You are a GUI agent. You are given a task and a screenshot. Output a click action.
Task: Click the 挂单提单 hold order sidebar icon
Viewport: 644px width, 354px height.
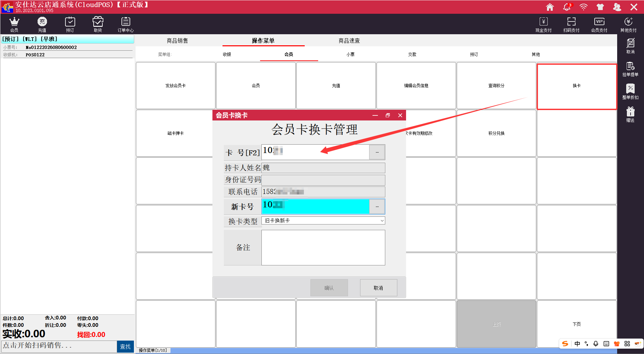pyautogui.click(x=630, y=69)
